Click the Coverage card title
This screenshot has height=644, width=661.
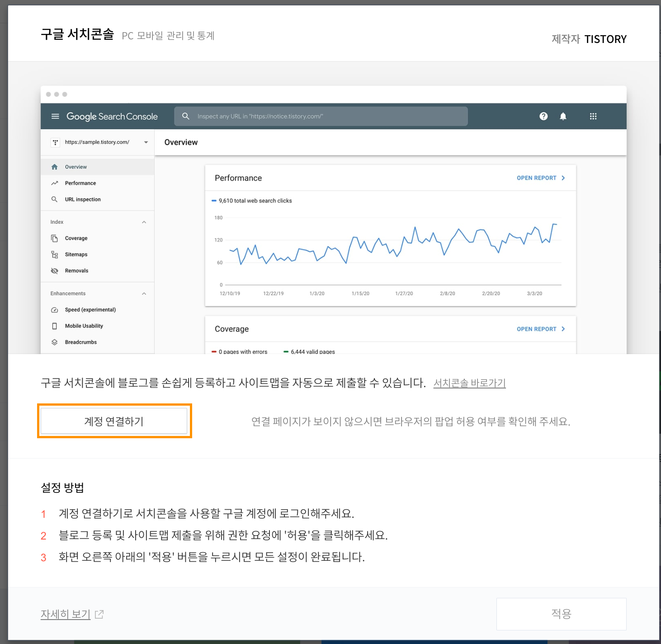pyautogui.click(x=231, y=329)
